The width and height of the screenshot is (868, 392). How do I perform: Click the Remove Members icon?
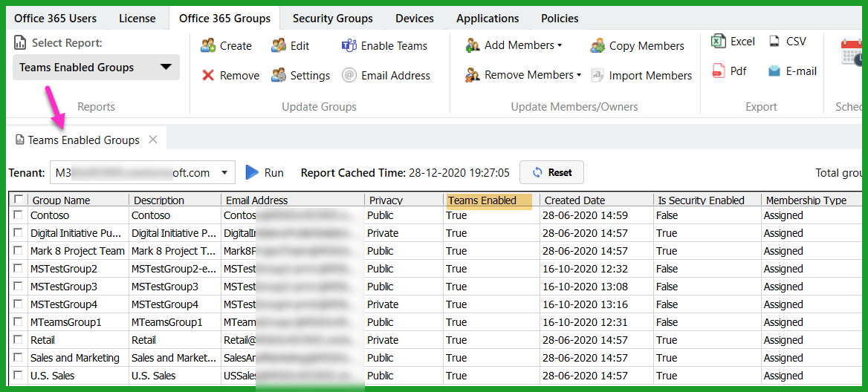coord(473,75)
